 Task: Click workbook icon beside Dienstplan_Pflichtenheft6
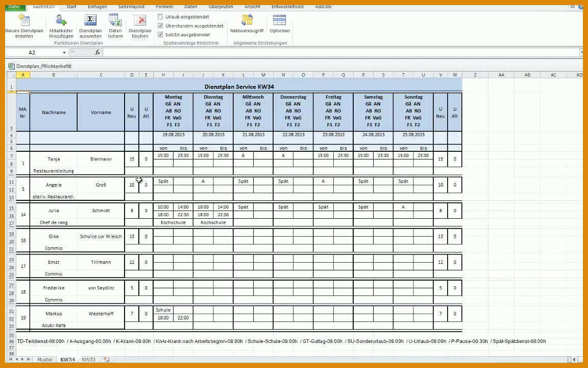pyautogui.click(x=11, y=66)
